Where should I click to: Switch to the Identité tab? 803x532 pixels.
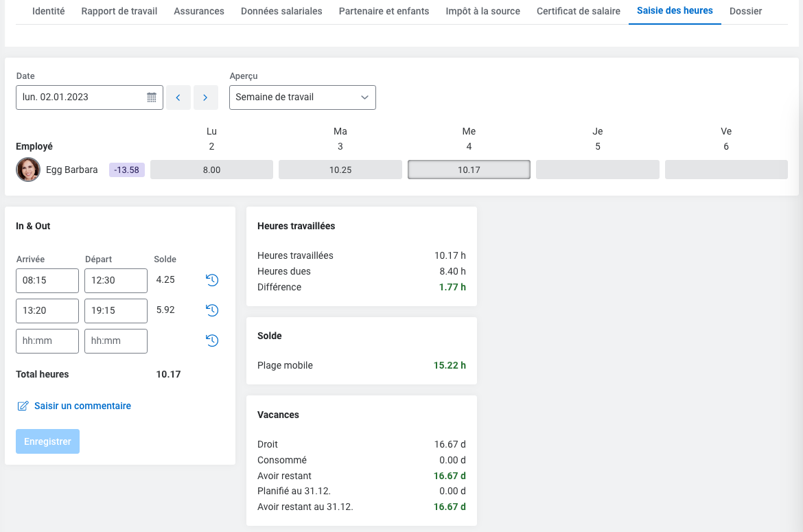click(x=49, y=11)
